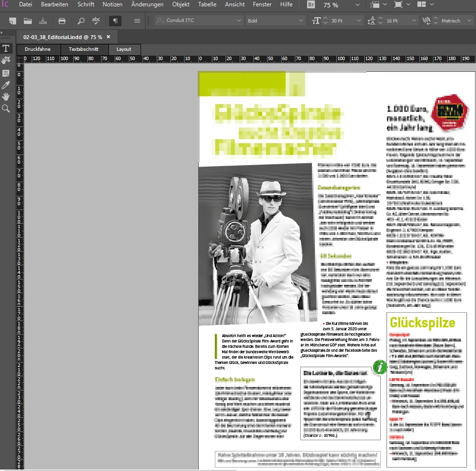Click the green info icon on page
Image resolution: width=476 pixels, height=471 pixels.
379,367
